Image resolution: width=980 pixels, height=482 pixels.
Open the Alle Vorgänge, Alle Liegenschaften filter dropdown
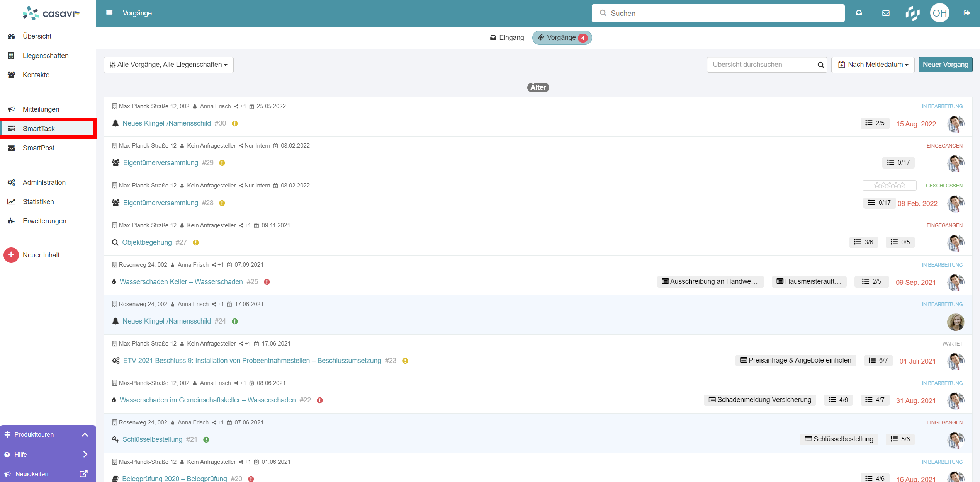pyautogui.click(x=169, y=65)
